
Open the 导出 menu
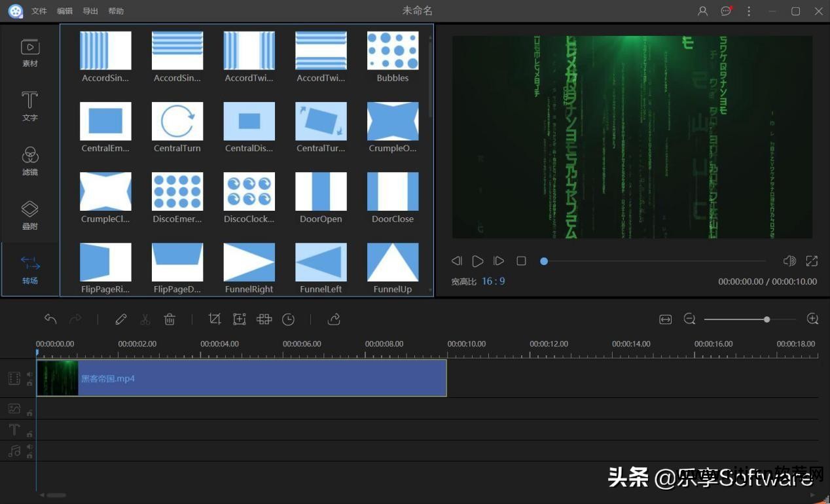pos(90,11)
